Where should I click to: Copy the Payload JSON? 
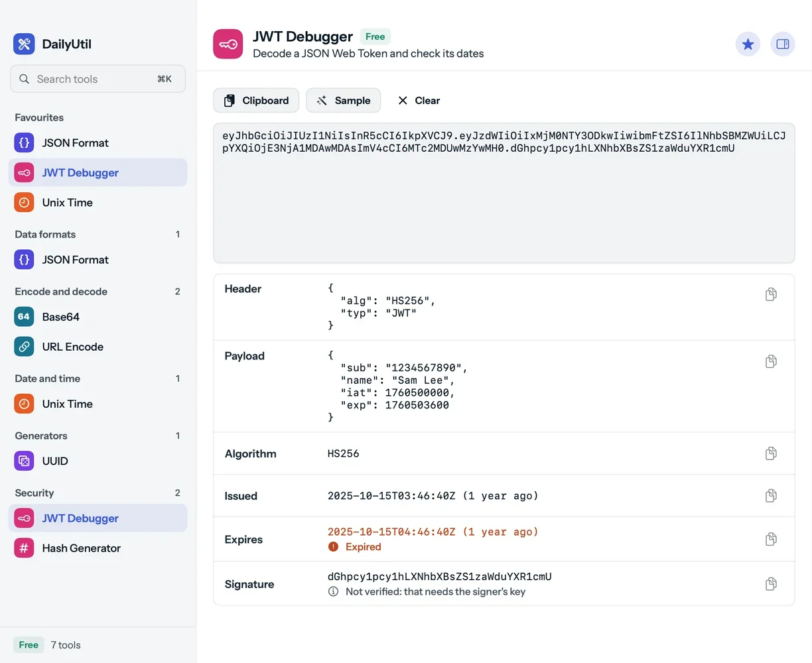[771, 361]
